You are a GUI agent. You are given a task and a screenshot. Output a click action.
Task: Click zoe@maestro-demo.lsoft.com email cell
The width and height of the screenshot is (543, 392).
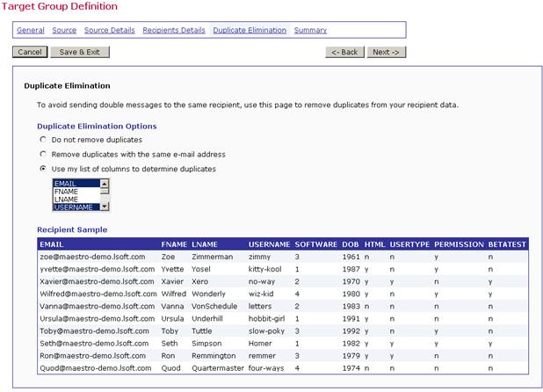pyautogui.click(x=92, y=257)
